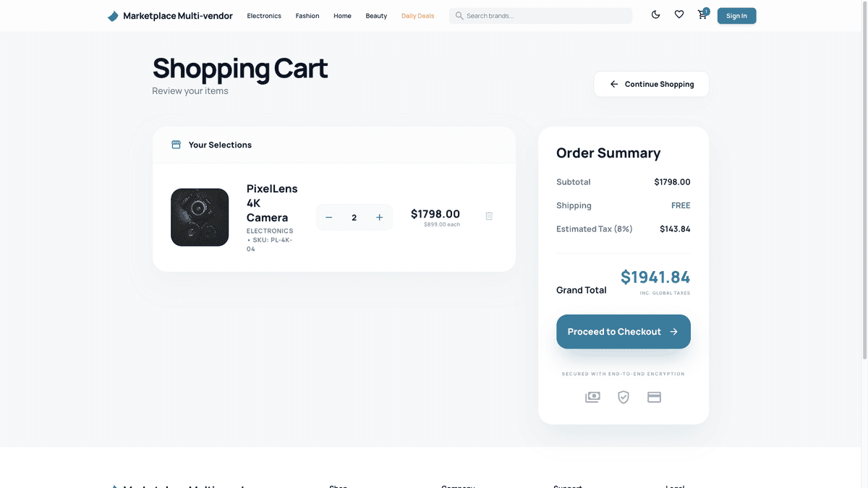This screenshot has height=488, width=868.
Task: Click the Your Selections panel icon
Action: pyautogui.click(x=176, y=144)
